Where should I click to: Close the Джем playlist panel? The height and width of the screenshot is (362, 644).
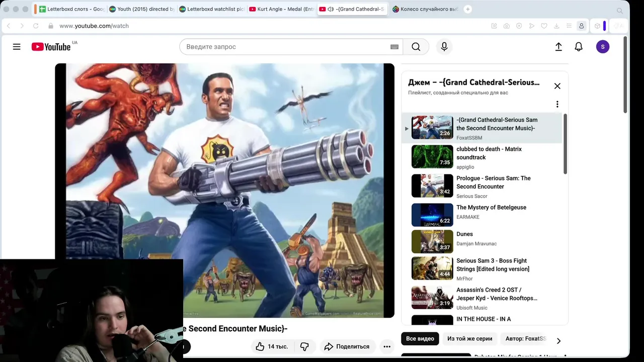[557, 86]
